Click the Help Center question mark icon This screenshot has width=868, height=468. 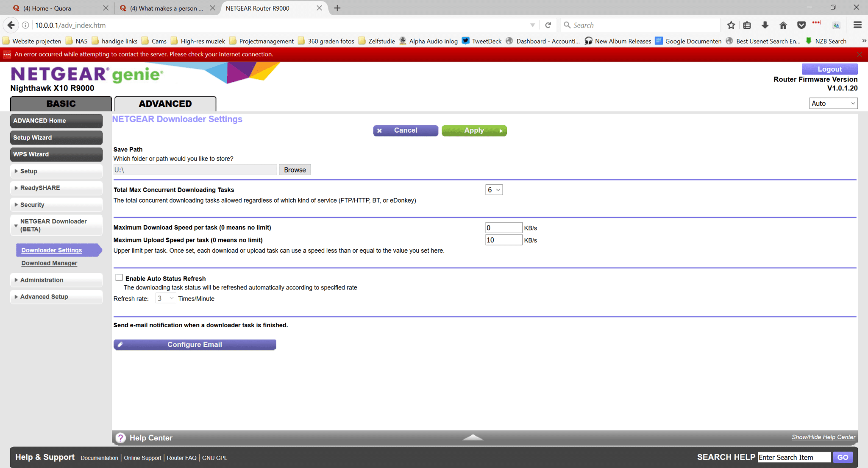click(121, 438)
